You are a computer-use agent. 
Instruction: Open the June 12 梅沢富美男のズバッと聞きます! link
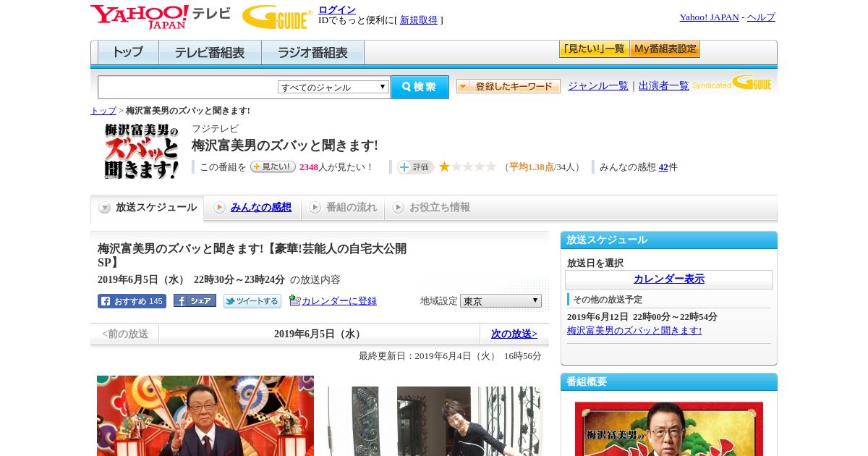coord(634,331)
